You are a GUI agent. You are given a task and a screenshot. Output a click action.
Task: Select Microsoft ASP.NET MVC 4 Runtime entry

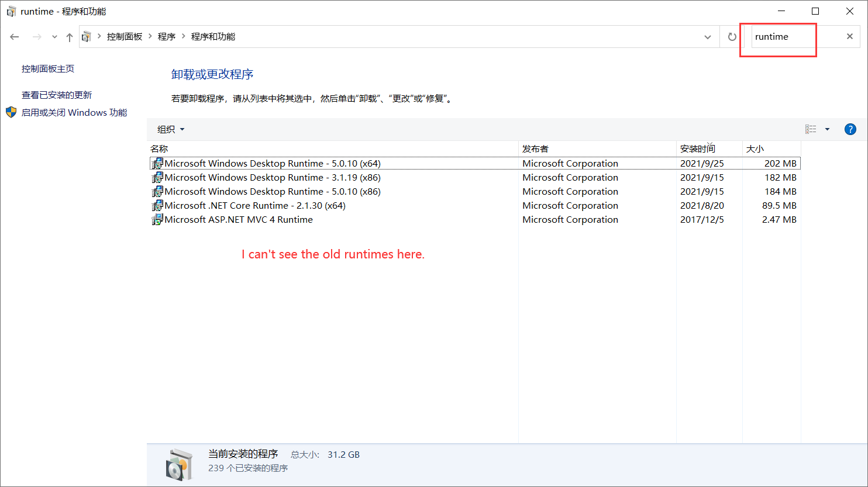pos(474,220)
